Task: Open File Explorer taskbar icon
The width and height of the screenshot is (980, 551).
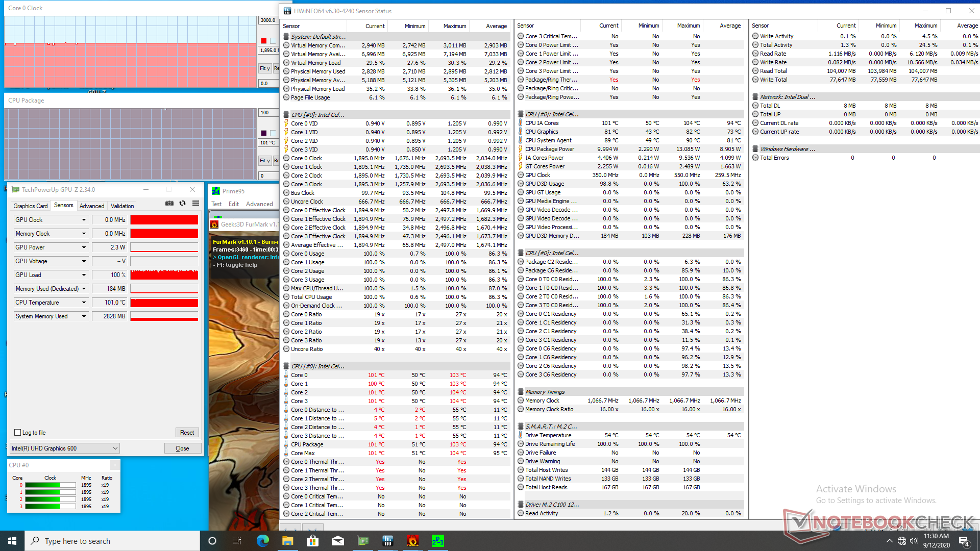Action: click(x=287, y=541)
